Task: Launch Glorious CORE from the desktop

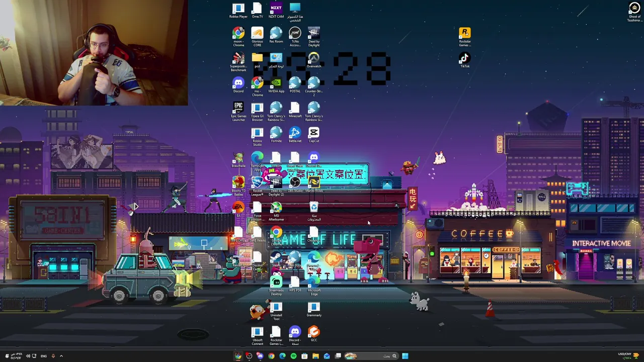Action: 257,37
